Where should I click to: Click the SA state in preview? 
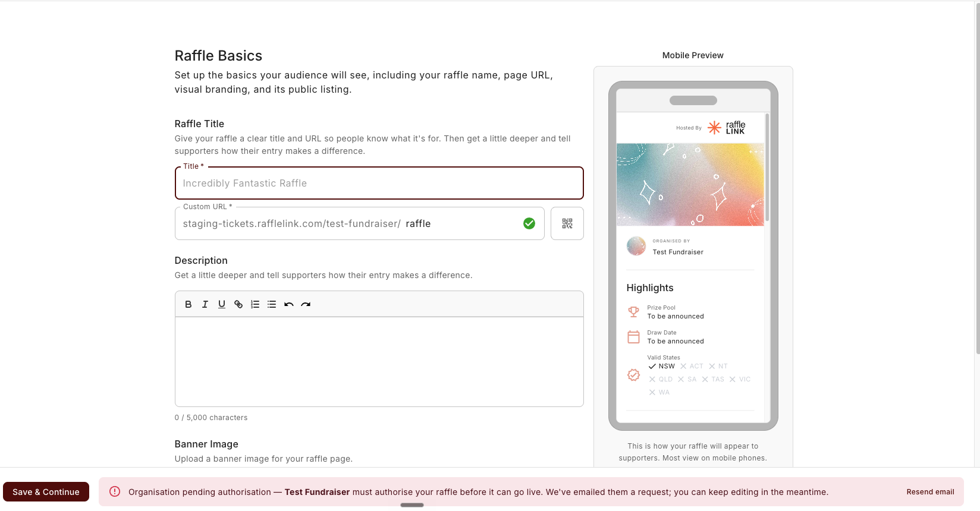687,379
